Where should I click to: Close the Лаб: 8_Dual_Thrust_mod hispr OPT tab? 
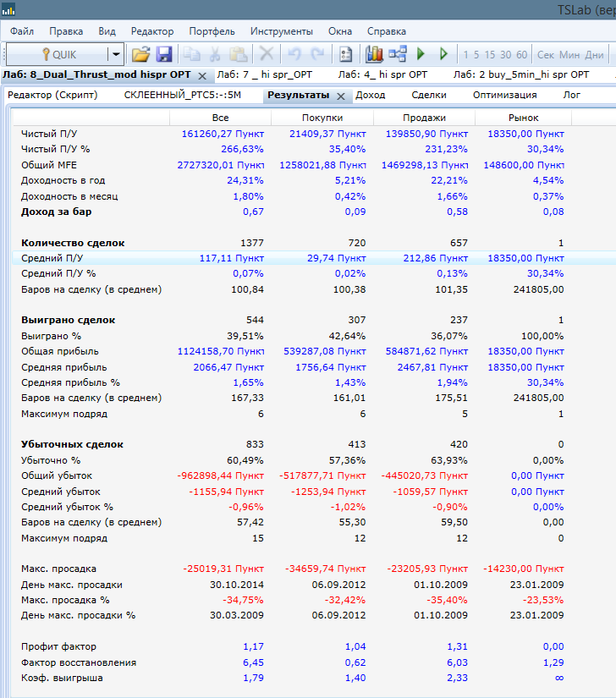pyautogui.click(x=202, y=75)
